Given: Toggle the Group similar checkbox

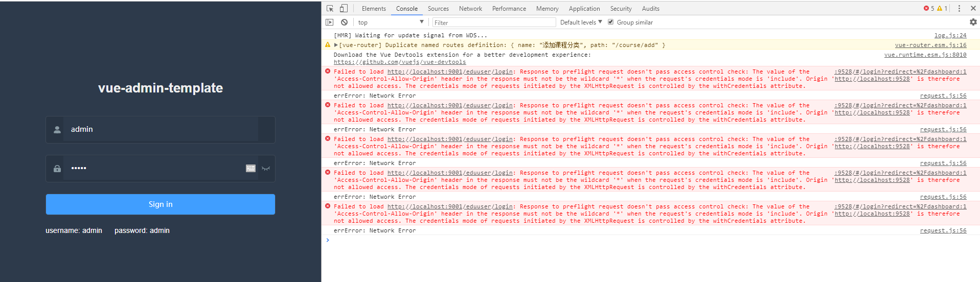Looking at the screenshot, I should click(x=610, y=22).
